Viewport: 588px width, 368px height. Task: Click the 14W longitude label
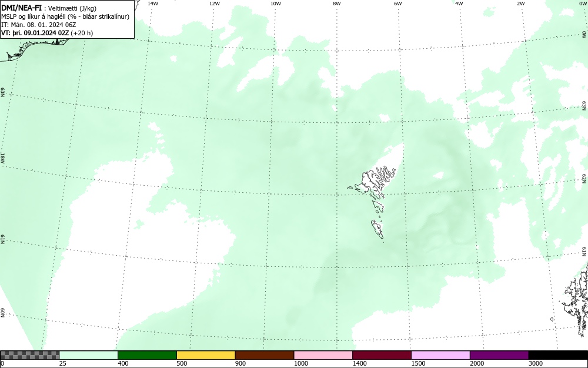[153, 4]
